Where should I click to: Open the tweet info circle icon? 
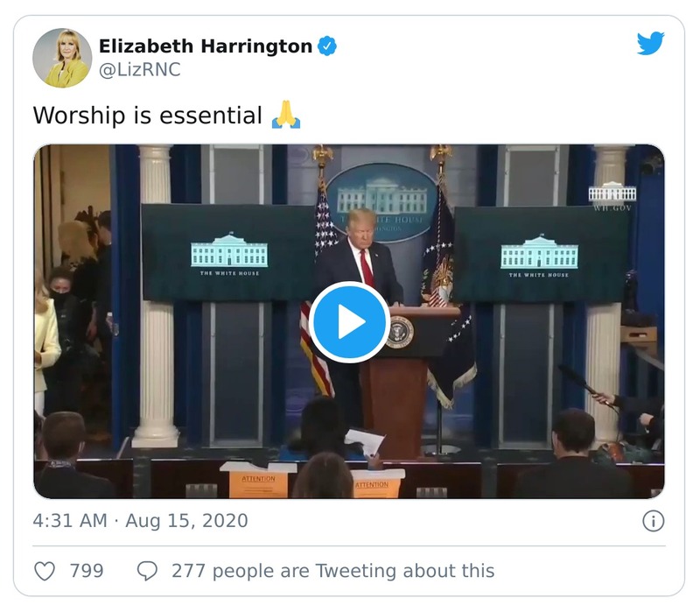tap(653, 521)
